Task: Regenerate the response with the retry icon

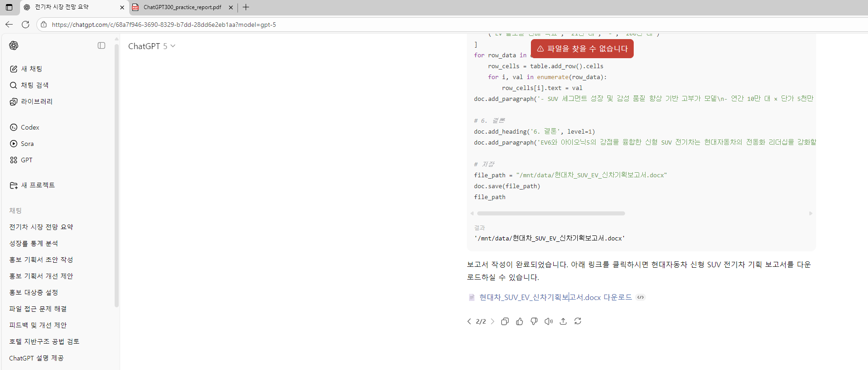Action: pos(578,321)
